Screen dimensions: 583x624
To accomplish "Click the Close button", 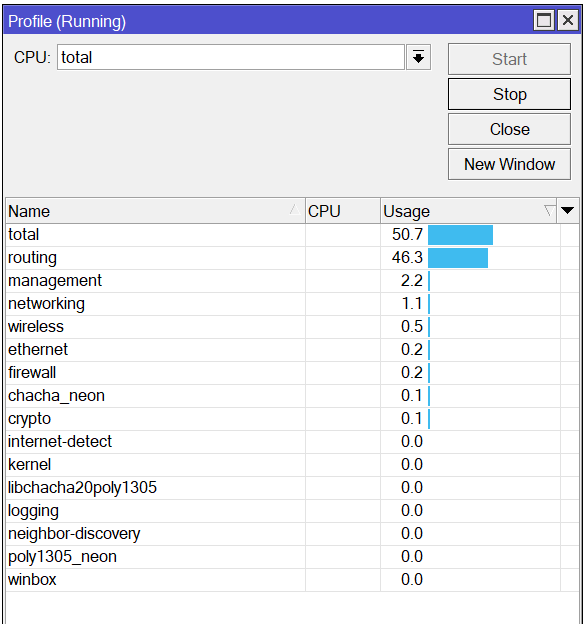I will point(509,129).
